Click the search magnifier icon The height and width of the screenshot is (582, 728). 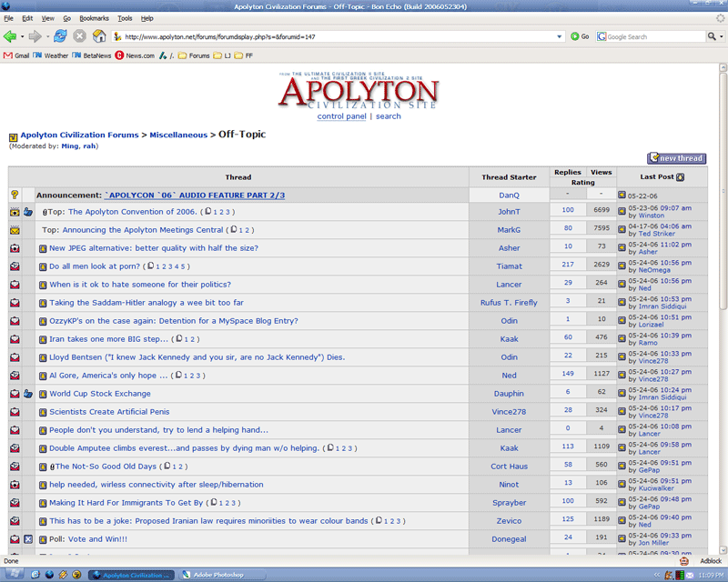(712, 36)
